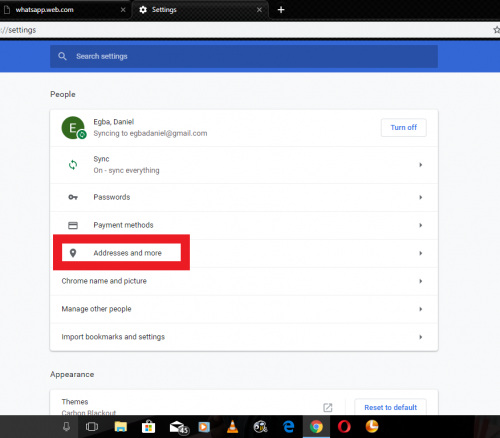Image resolution: width=500 pixels, height=438 pixels.
Task: Expand the Passwords row arrow
Action: click(421, 197)
